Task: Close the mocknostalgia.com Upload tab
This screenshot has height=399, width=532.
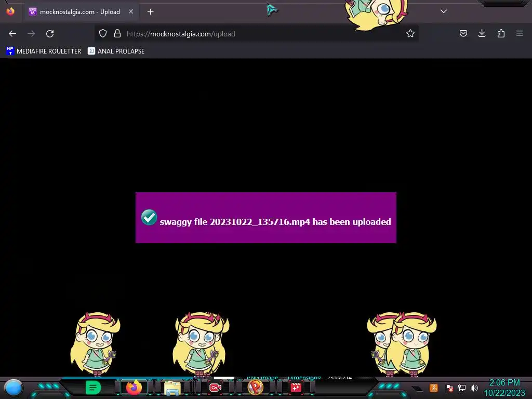Action: pyautogui.click(x=131, y=11)
